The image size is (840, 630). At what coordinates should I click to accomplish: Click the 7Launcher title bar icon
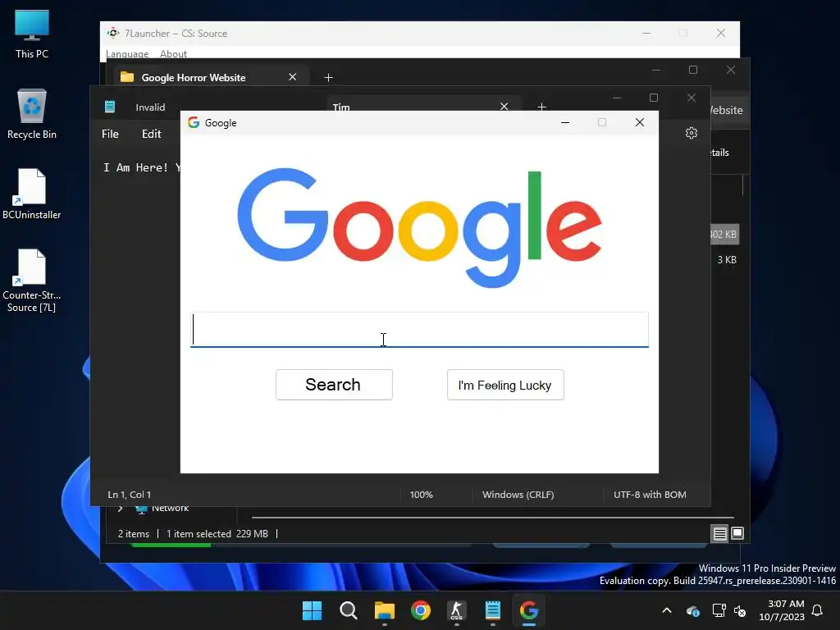click(x=112, y=33)
